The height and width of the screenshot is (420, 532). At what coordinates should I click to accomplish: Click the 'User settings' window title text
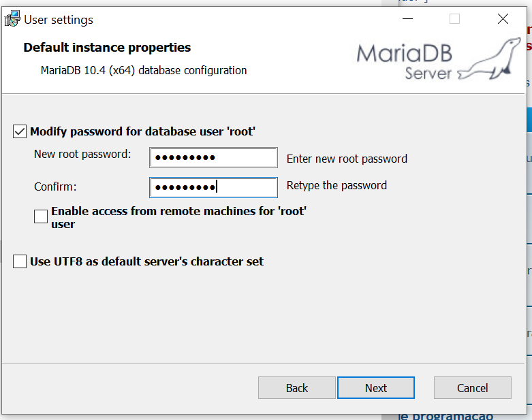click(59, 20)
